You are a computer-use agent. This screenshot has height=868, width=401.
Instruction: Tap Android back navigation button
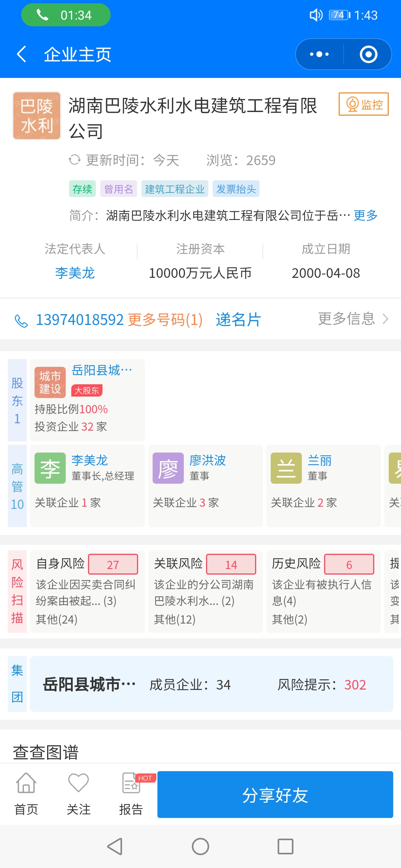pyautogui.click(x=115, y=846)
